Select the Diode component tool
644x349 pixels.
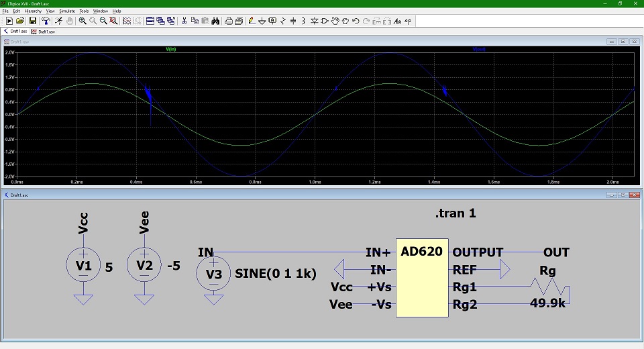[x=313, y=21]
